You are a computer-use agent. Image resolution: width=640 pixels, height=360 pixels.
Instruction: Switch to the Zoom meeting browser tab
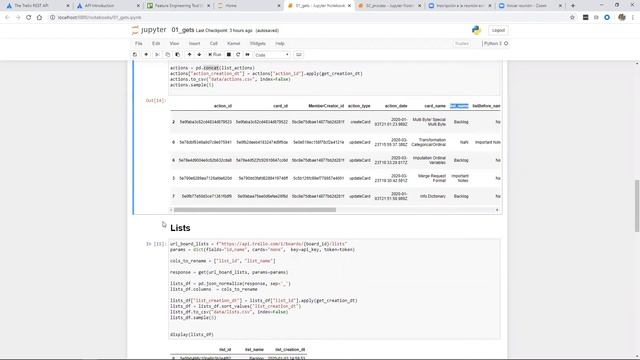(x=530, y=6)
